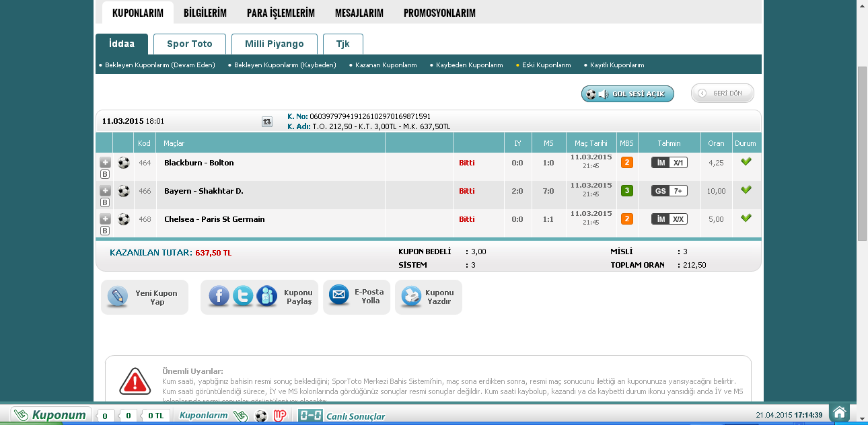Click the 212,50 total odds value

tap(695, 265)
